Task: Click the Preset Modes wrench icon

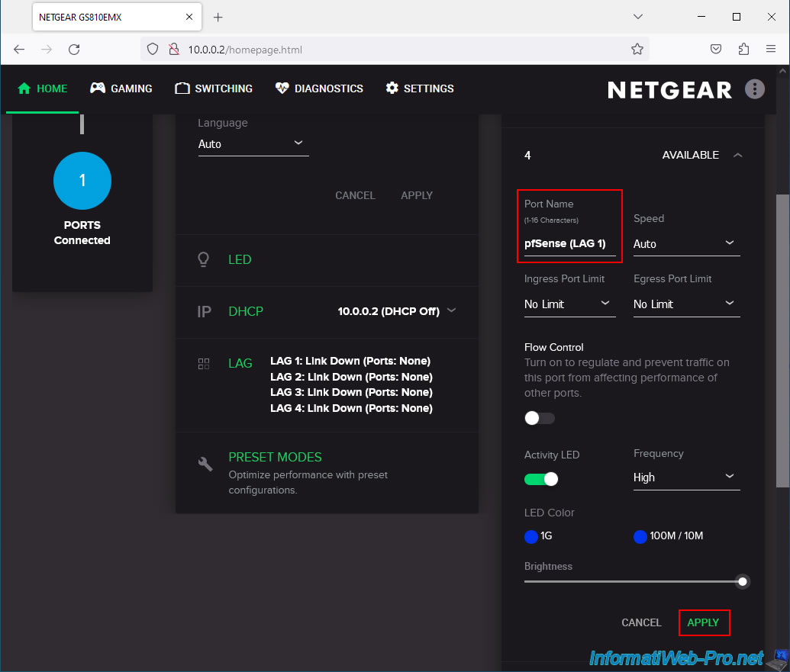Action: (205, 464)
